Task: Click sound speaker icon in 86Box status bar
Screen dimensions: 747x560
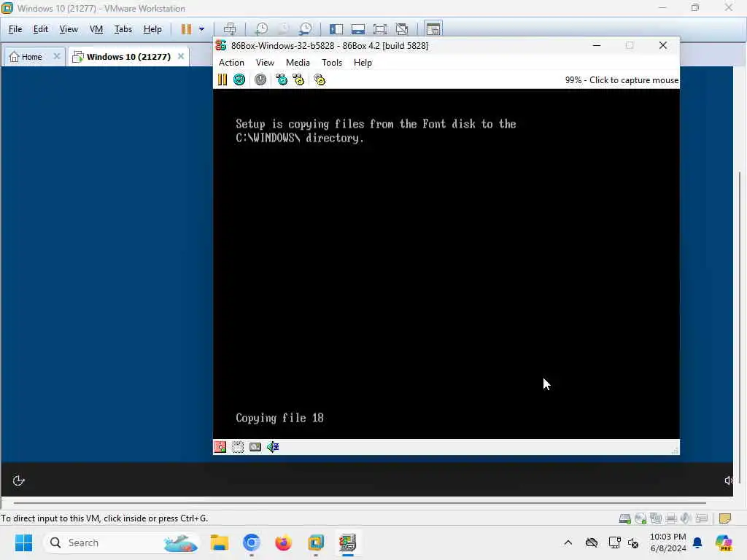Action: pyautogui.click(x=273, y=447)
